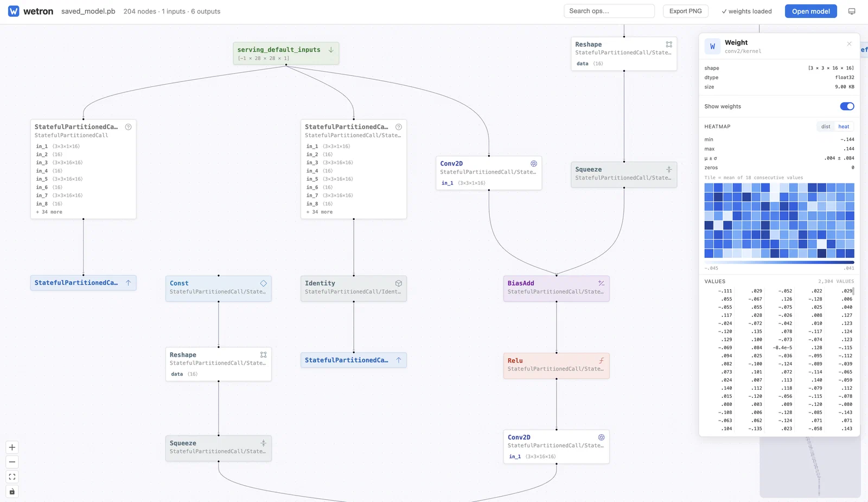
Task: Select the heat view tab
Action: tap(844, 126)
